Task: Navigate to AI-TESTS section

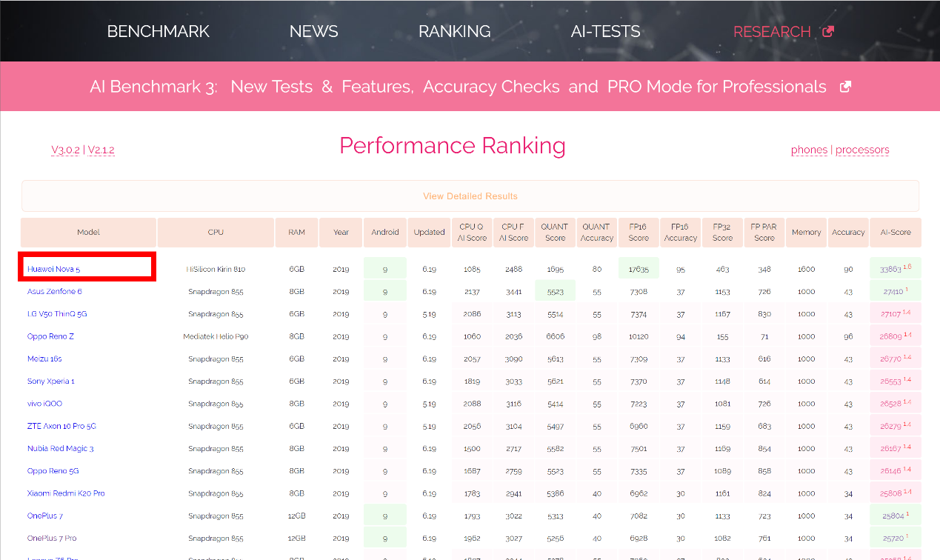Action: [605, 32]
